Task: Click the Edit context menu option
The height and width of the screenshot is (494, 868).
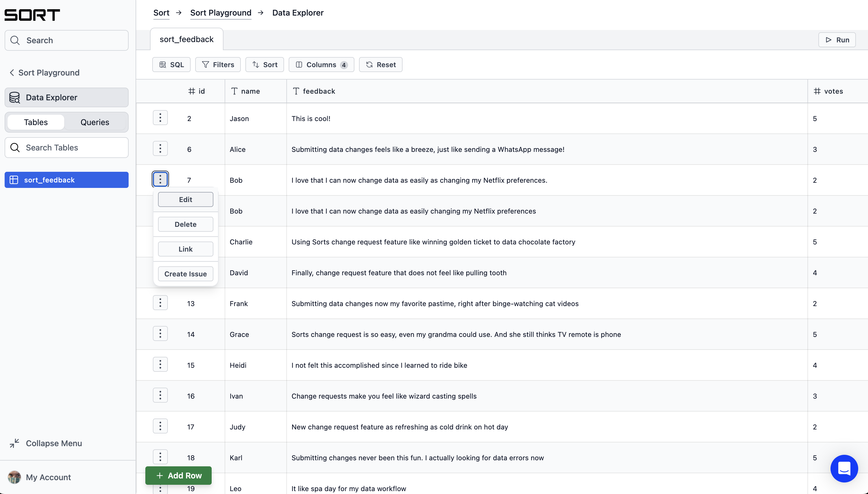Action: tap(185, 199)
